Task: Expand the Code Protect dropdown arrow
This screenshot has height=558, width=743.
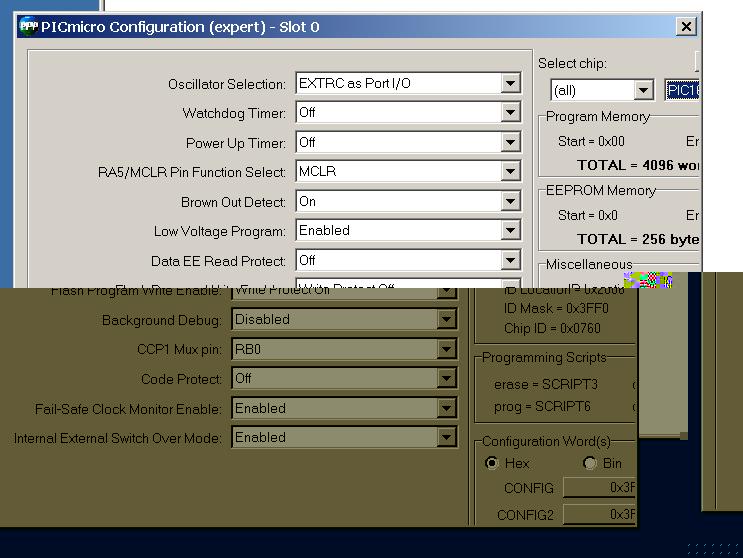Action: tap(446, 378)
